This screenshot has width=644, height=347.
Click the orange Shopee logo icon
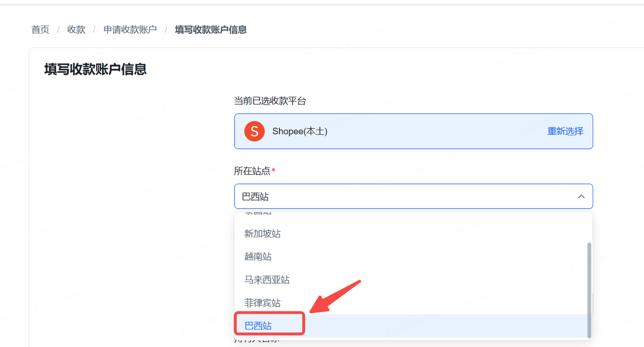[x=254, y=131]
